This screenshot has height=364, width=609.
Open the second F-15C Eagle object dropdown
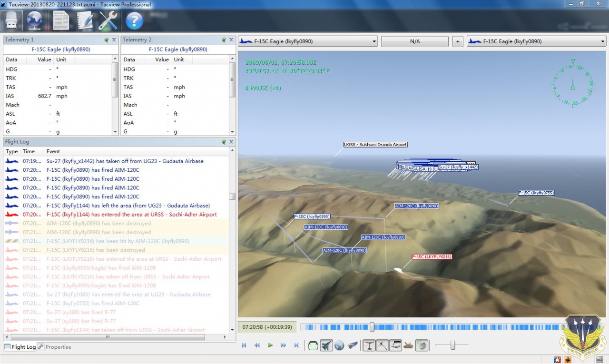pos(536,41)
